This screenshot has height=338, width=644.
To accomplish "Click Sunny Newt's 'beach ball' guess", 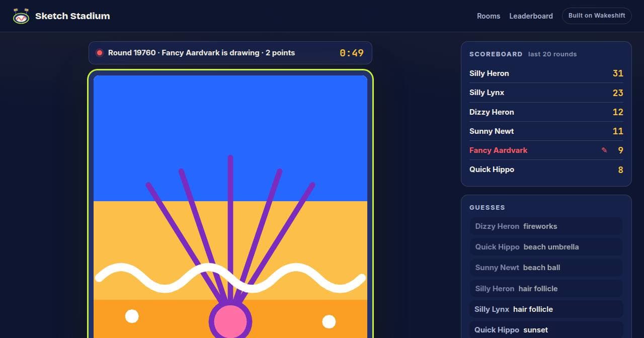I will [x=546, y=268].
